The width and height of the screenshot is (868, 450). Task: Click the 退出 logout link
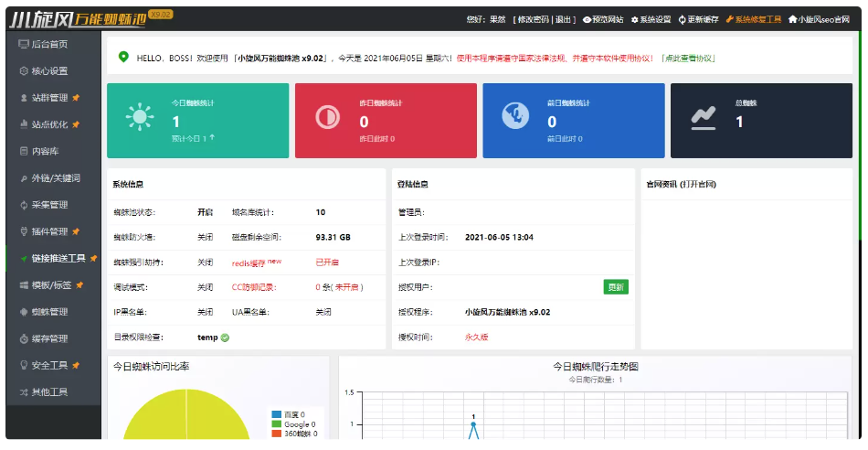563,19
